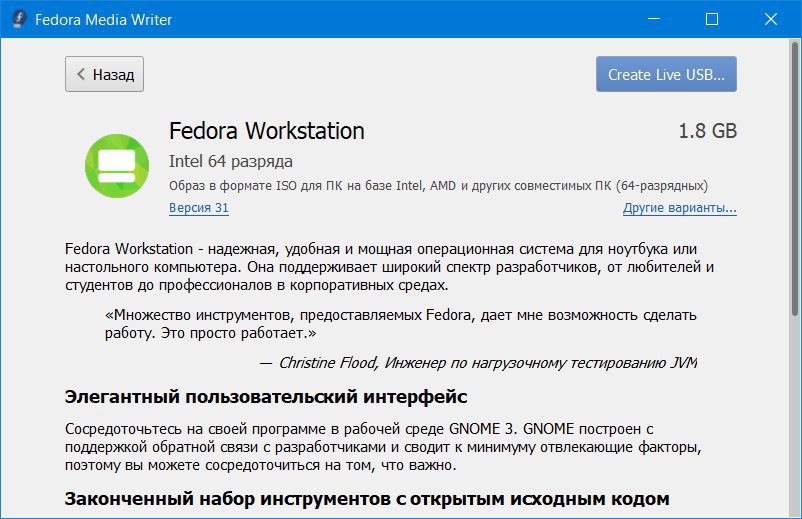Maximize the Fedora Media Writer window
The width and height of the screenshot is (802, 519).
(x=712, y=19)
